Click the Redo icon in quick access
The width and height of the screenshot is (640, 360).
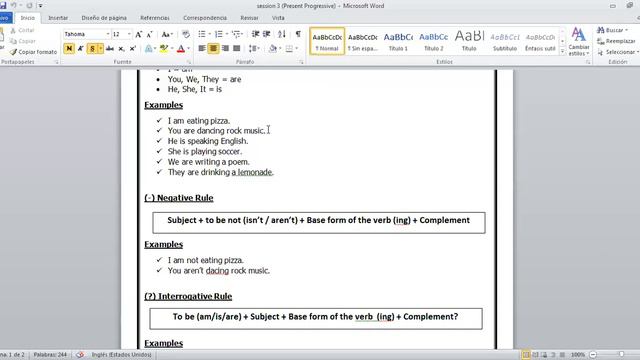tap(29, 5)
